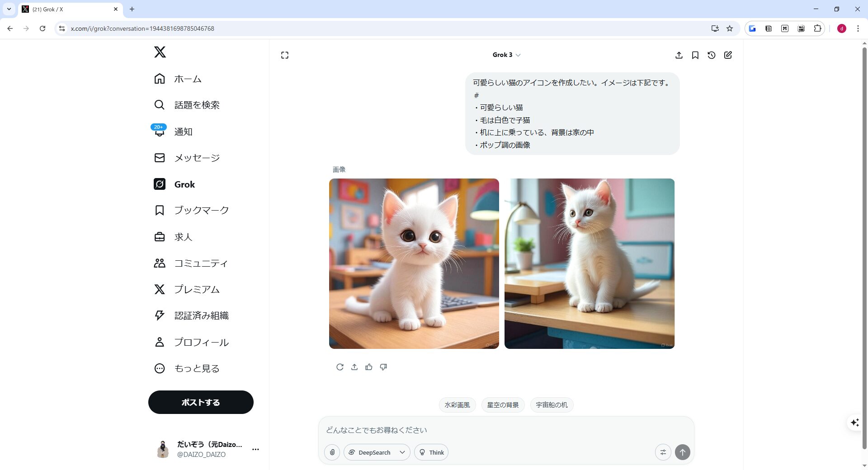This screenshot has width=868, height=470.
Task: Click the ポストする button
Action: tap(201, 402)
